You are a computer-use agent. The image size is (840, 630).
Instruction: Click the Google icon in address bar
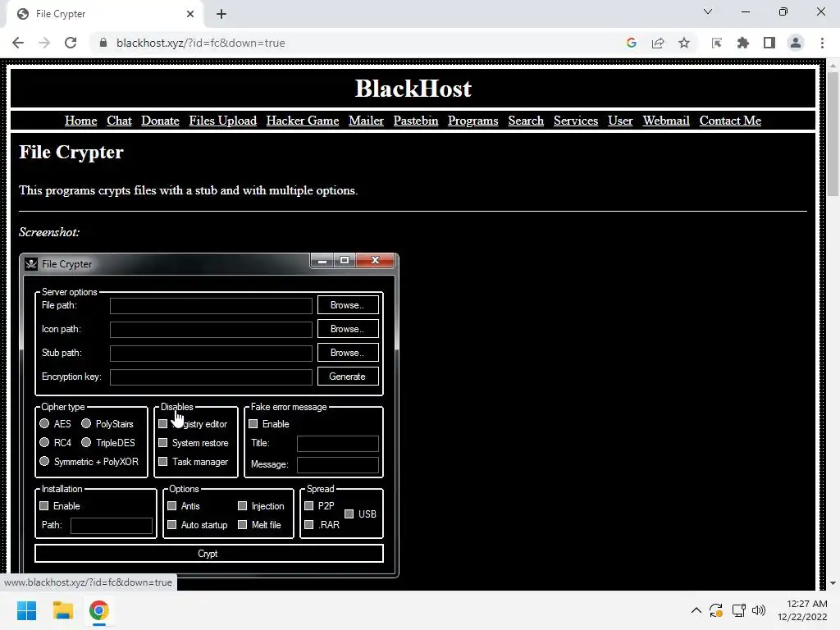pyautogui.click(x=632, y=43)
